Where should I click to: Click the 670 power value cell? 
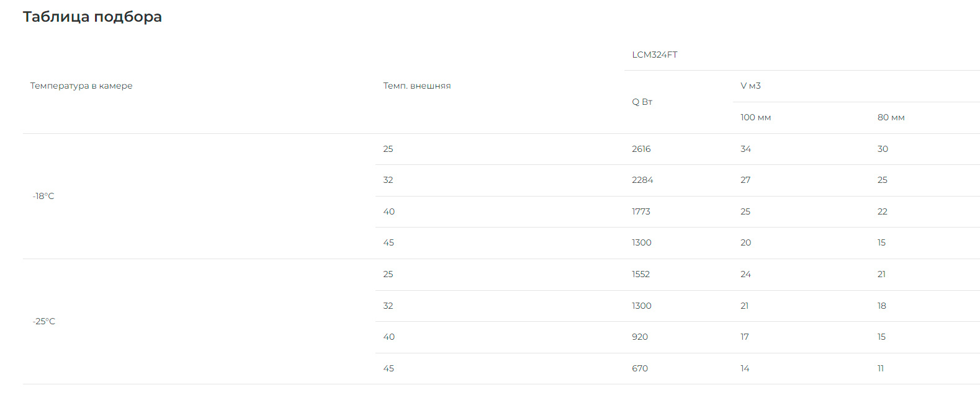click(x=640, y=368)
